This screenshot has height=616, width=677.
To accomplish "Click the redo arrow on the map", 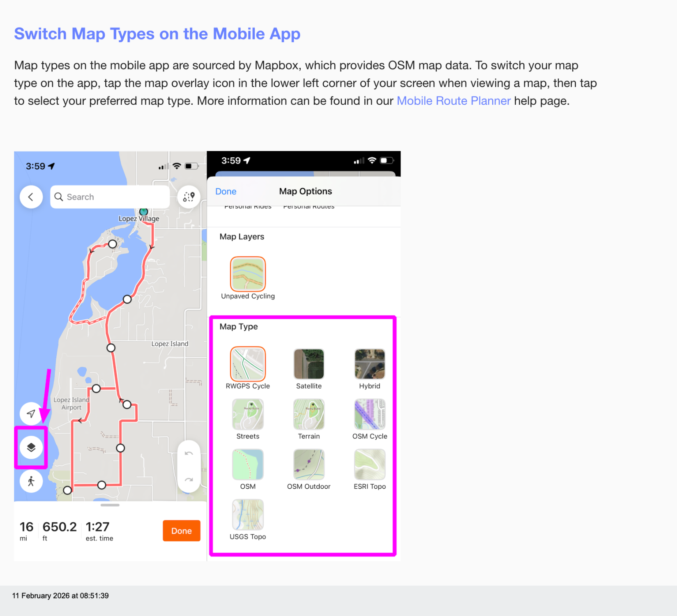I will [189, 479].
